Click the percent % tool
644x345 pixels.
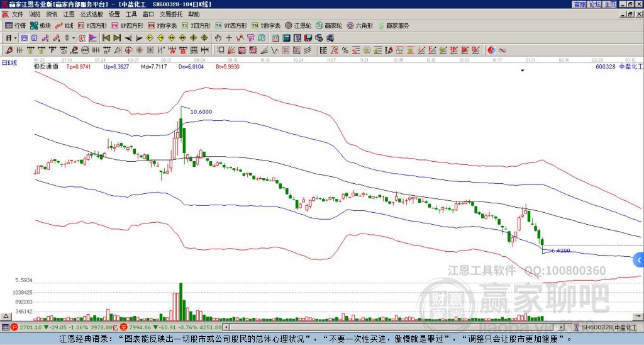coord(345,50)
